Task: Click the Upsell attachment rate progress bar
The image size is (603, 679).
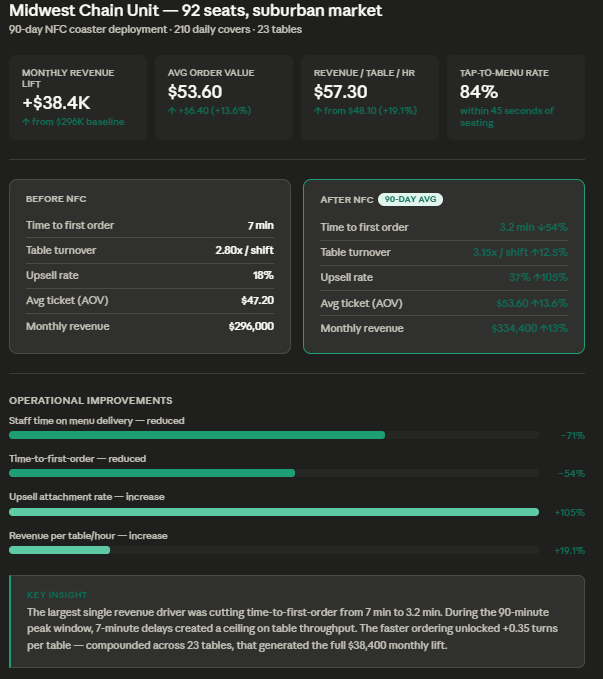Action: click(274, 512)
